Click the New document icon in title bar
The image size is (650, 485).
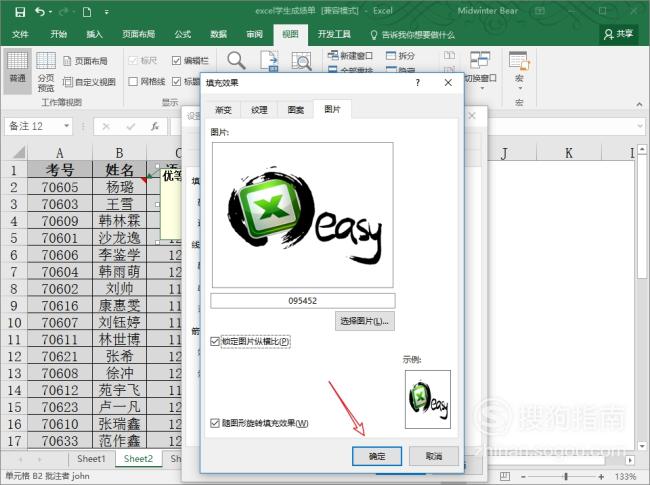(x=87, y=12)
